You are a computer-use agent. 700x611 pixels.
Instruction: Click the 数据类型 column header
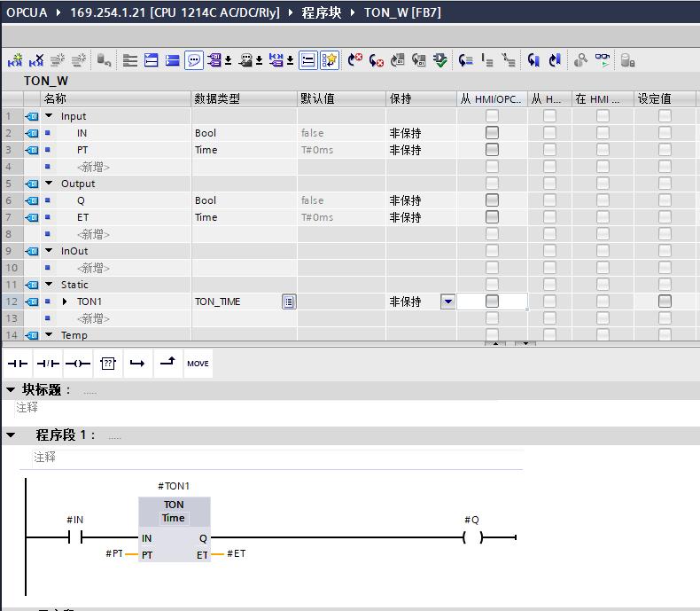tap(245, 98)
